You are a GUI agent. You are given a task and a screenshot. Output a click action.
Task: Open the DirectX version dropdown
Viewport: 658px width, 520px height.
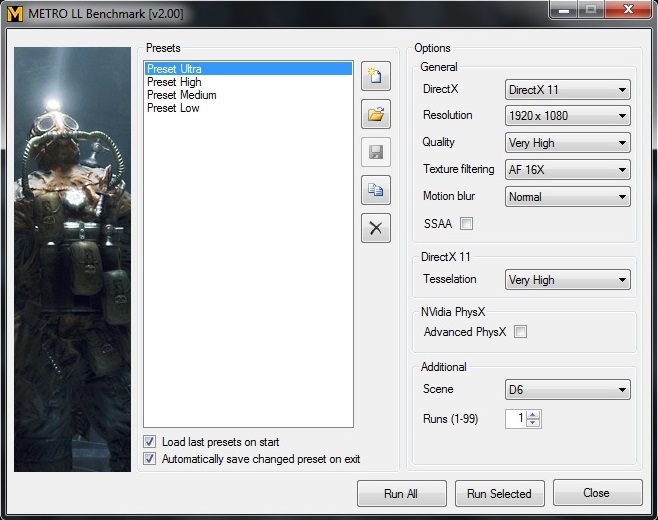click(x=567, y=90)
